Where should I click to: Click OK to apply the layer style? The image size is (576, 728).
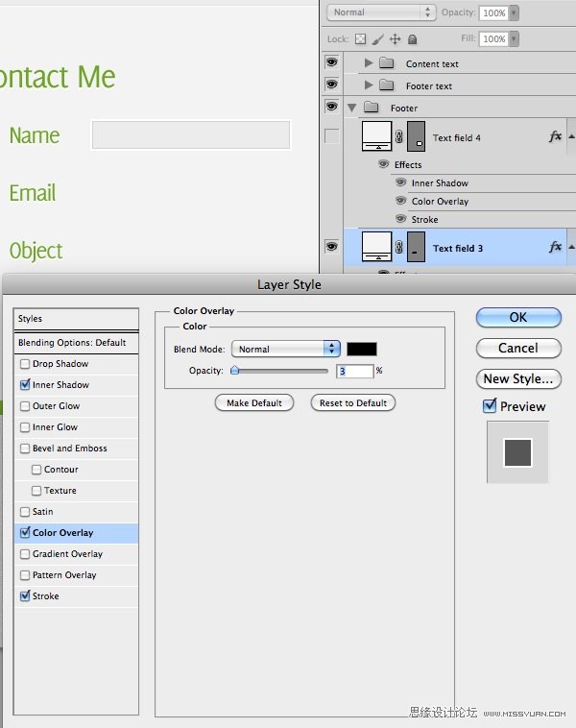coord(518,318)
